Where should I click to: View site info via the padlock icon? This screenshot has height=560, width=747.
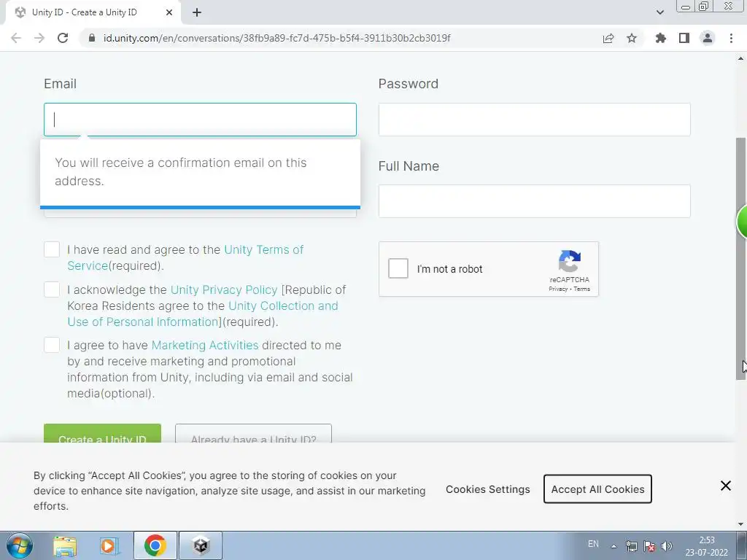point(92,38)
